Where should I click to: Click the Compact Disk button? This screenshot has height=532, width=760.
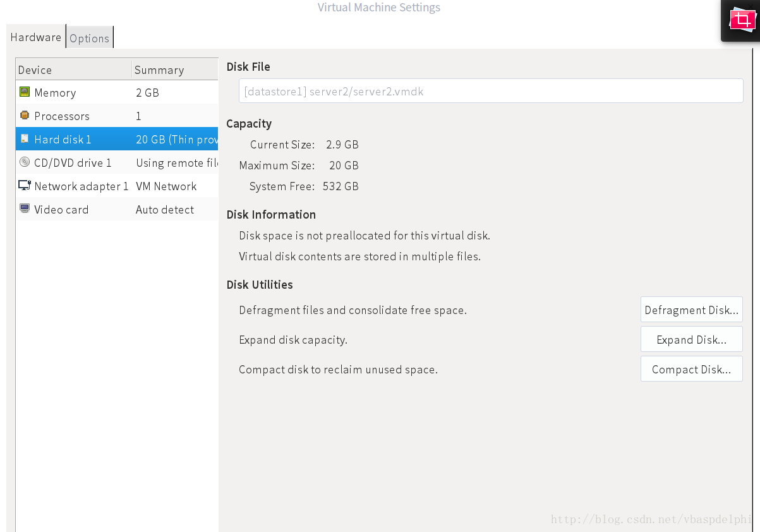[x=692, y=370]
